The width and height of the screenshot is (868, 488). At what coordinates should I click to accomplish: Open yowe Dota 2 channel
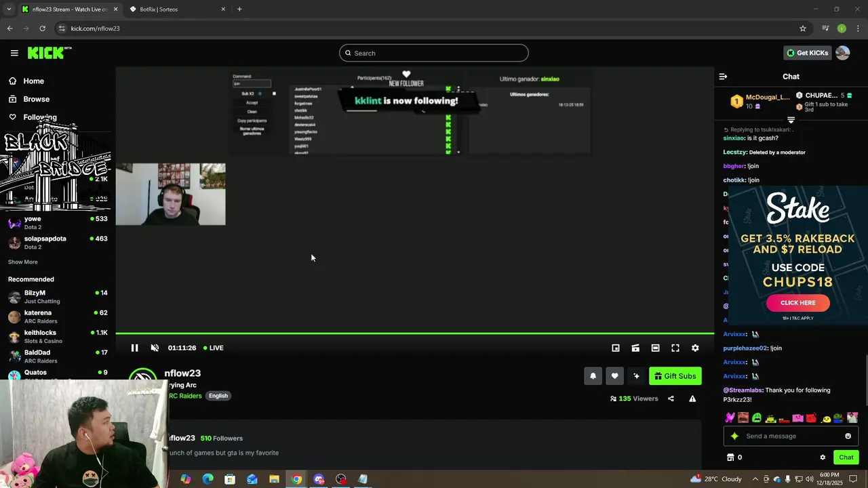(x=58, y=223)
